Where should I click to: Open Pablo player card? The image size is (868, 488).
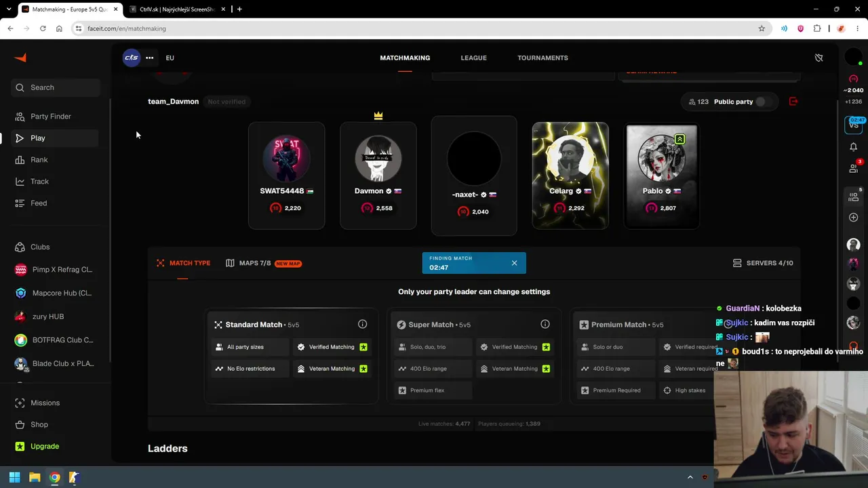point(661,176)
